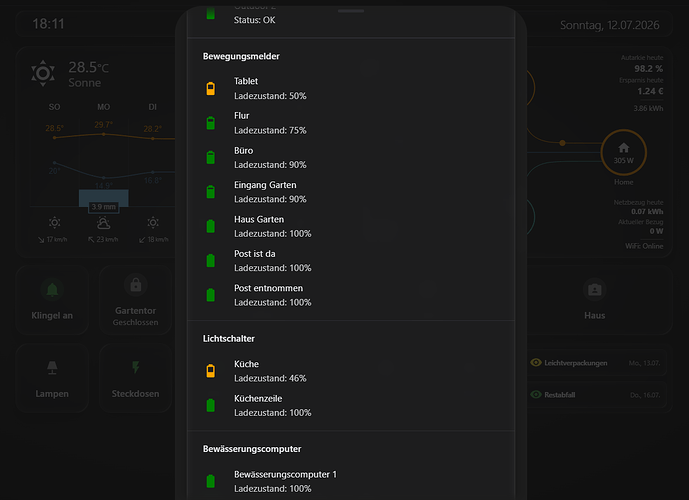Screen dimensions: 689x500
Task: Toggle the Gartentor Geschlossen tile
Action: tap(136, 301)
